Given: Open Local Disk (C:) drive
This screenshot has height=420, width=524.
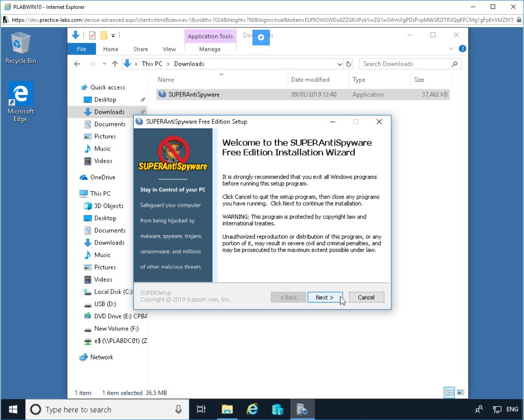Looking at the screenshot, I should pyautogui.click(x=113, y=292).
